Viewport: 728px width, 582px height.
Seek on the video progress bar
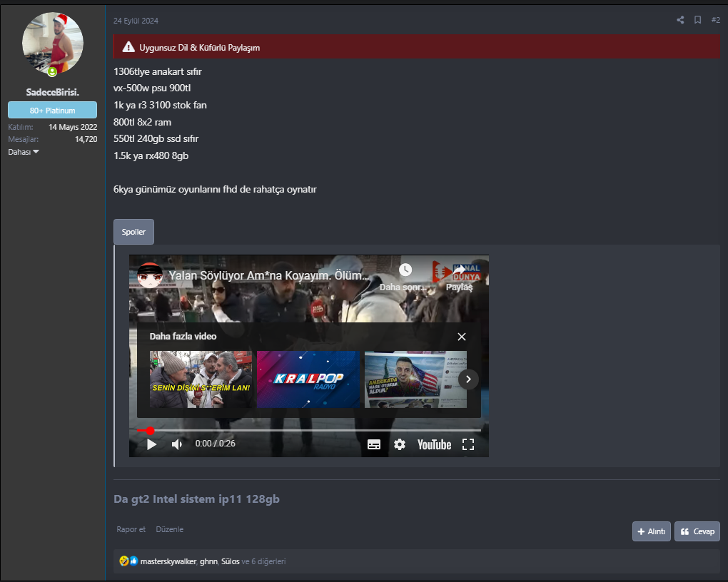point(309,431)
